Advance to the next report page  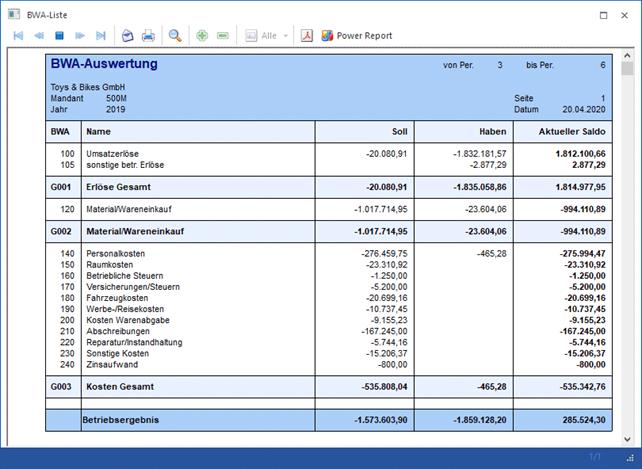click(x=80, y=36)
